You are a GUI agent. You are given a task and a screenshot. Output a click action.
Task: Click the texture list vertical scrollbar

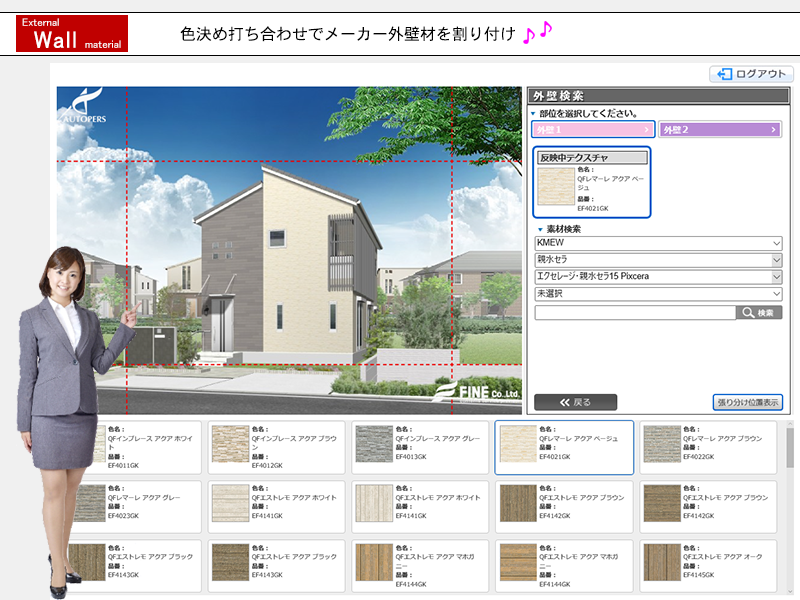[x=790, y=480]
